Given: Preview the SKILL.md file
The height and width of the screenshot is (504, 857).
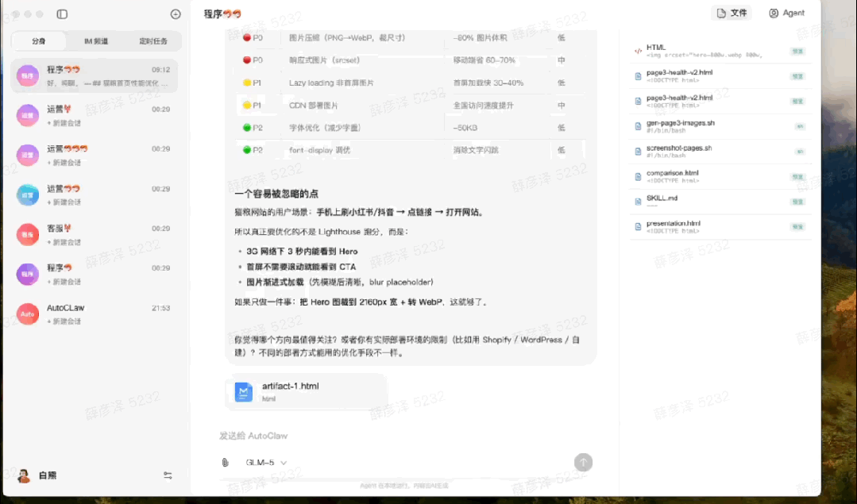Looking at the screenshot, I should (797, 201).
